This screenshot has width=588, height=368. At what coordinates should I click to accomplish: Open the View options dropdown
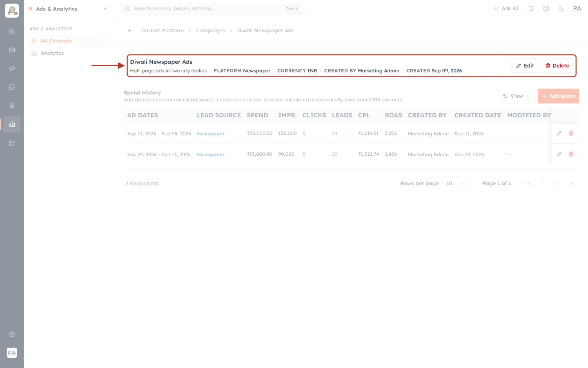pos(517,96)
